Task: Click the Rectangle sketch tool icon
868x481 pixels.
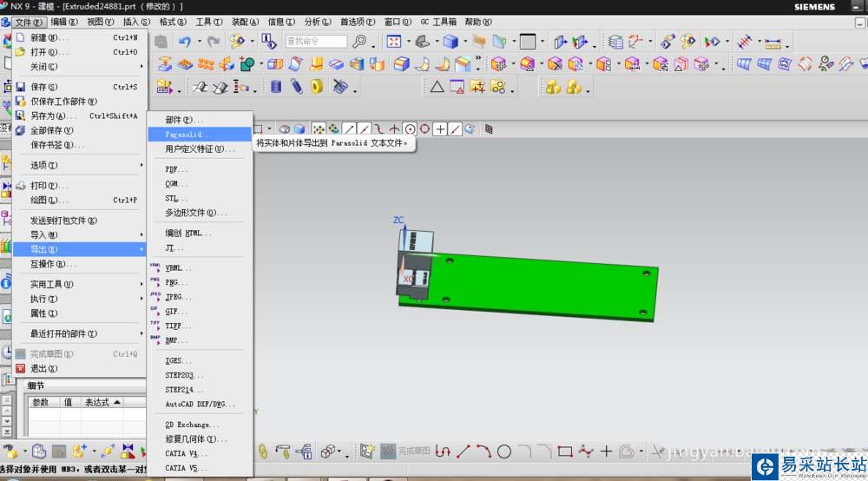Action: (565, 451)
